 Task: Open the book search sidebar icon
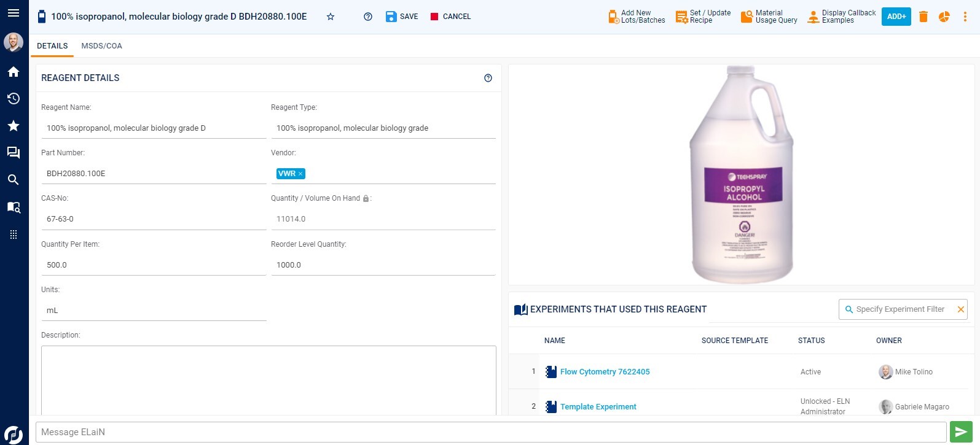(14, 207)
